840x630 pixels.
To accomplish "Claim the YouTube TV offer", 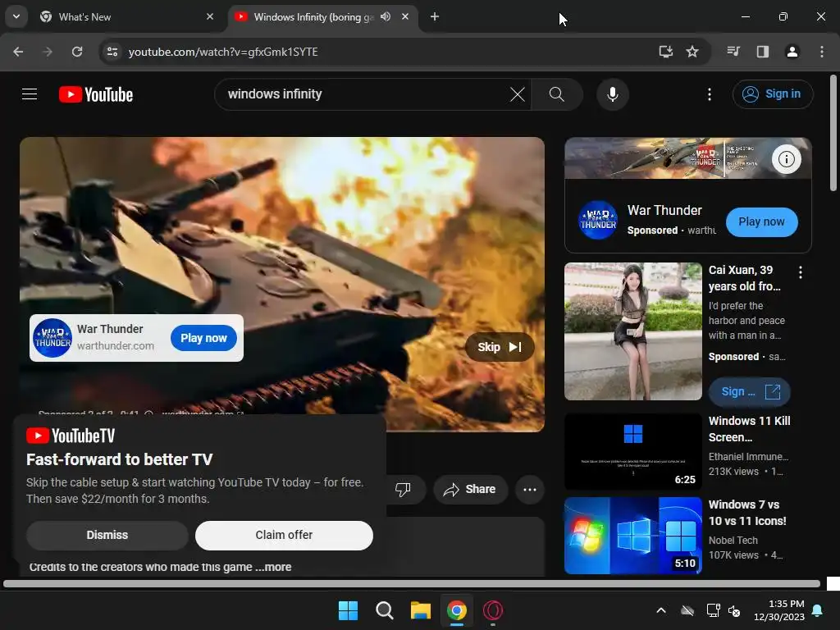I will (284, 535).
